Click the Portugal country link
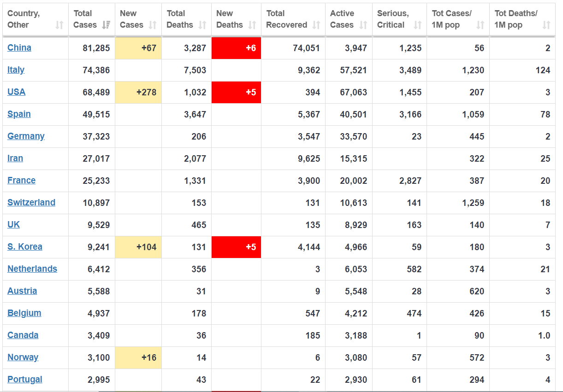 (x=25, y=379)
